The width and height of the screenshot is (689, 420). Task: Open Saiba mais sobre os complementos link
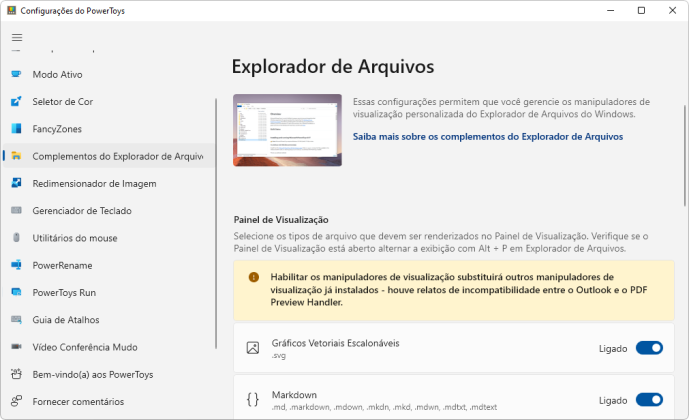(x=488, y=137)
